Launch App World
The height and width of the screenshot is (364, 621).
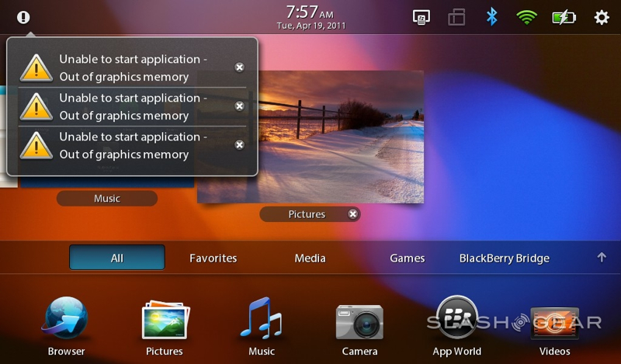pyautogui.click(x=456, y=327)
